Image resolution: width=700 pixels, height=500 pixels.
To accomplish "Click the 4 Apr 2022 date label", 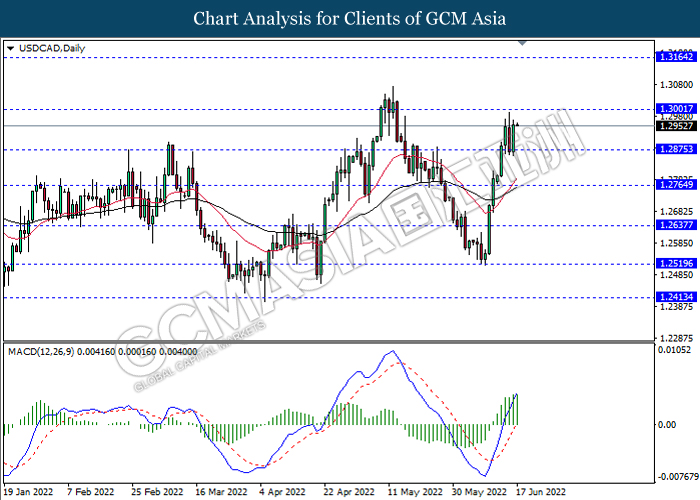I will 283,492.
